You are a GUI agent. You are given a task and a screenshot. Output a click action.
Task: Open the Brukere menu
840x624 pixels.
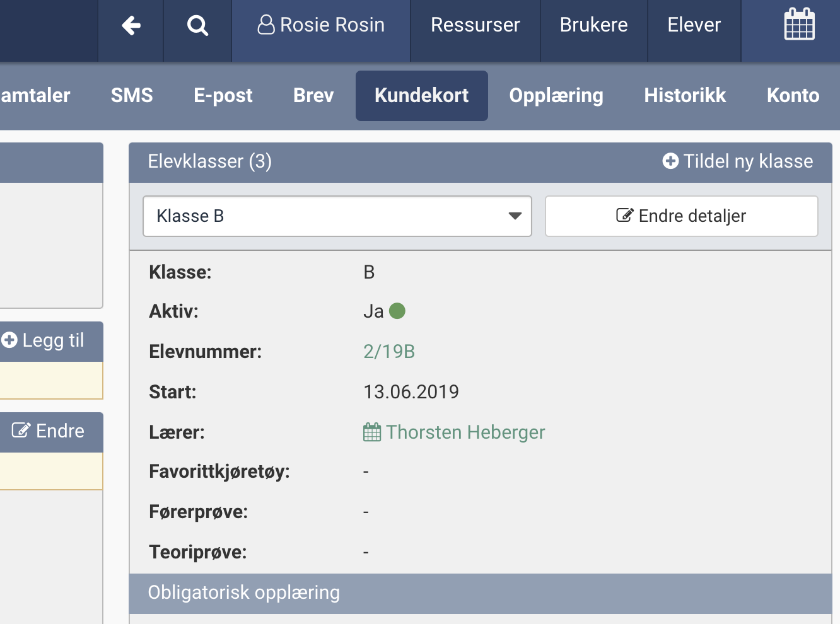click(593, 25)
